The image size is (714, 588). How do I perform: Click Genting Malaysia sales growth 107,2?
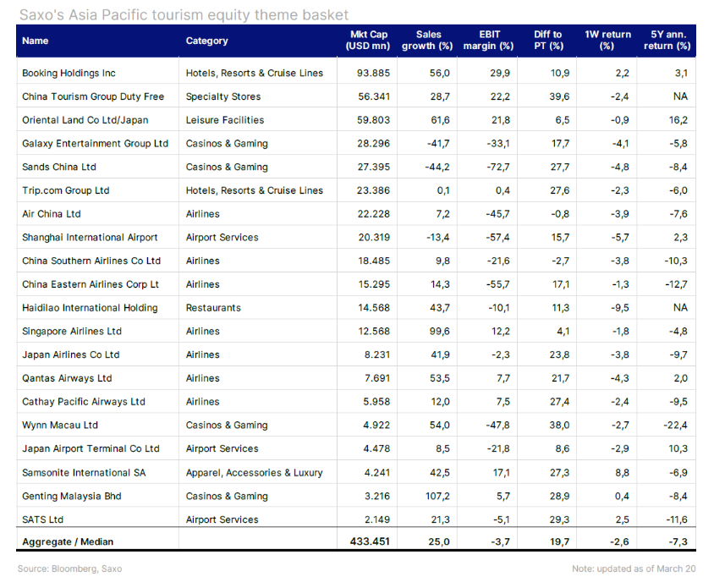pos(437,496)
